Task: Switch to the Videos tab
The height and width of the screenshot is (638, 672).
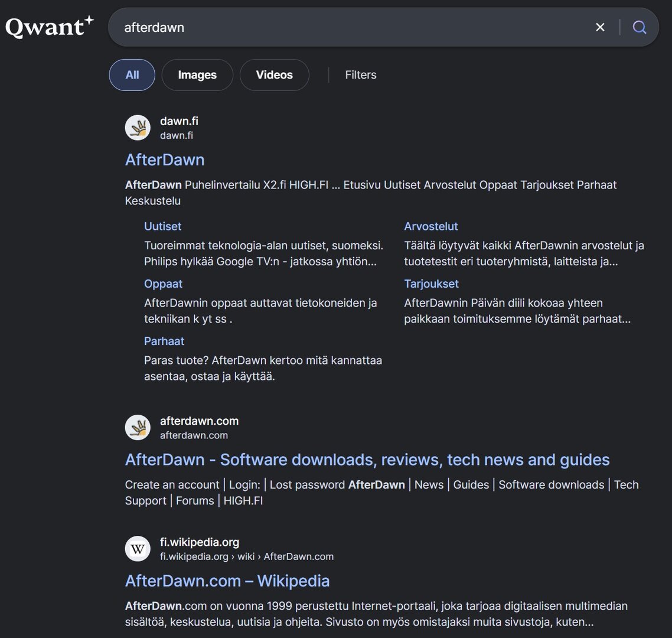Action: [274, 75]
